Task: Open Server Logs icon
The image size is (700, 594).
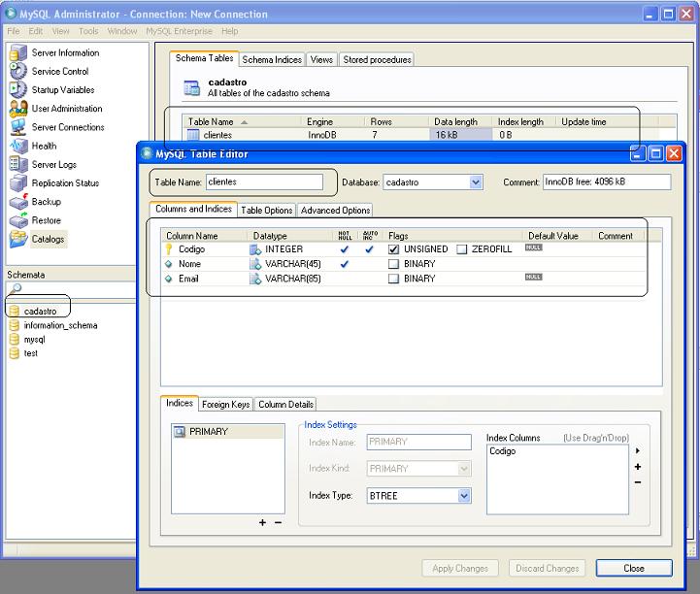Action: (x=18, y=164)
